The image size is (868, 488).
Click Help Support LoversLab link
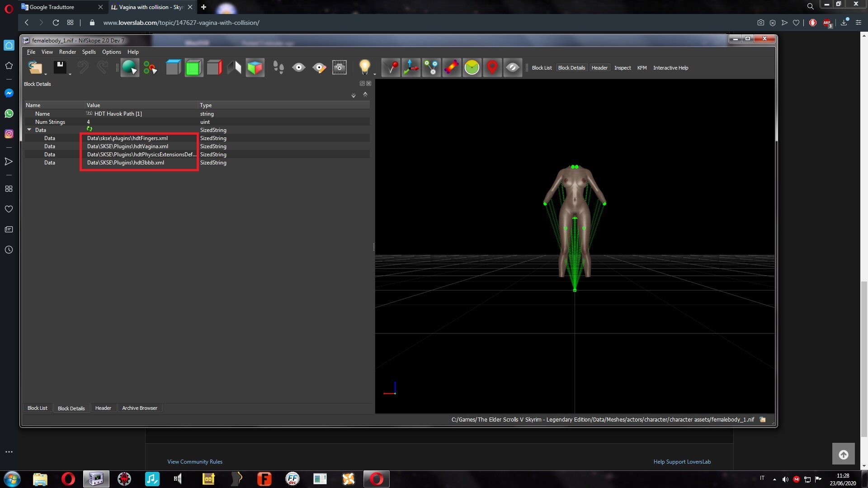(x=682, y=461)
